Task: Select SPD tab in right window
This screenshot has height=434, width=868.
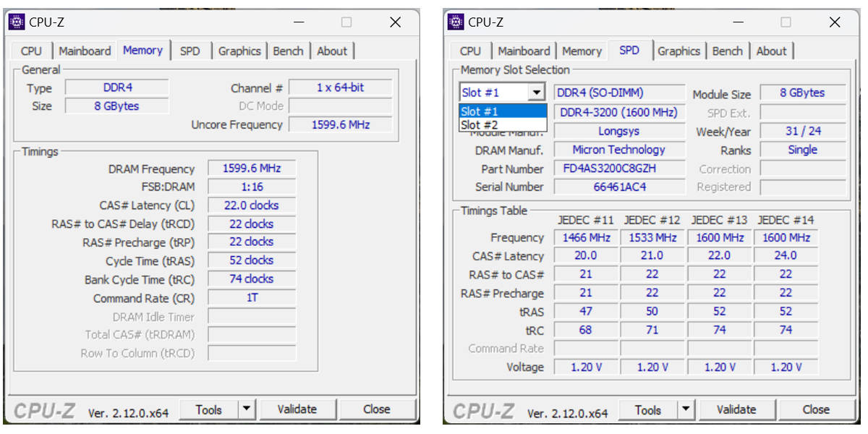Action: click(x=629, y=50)
